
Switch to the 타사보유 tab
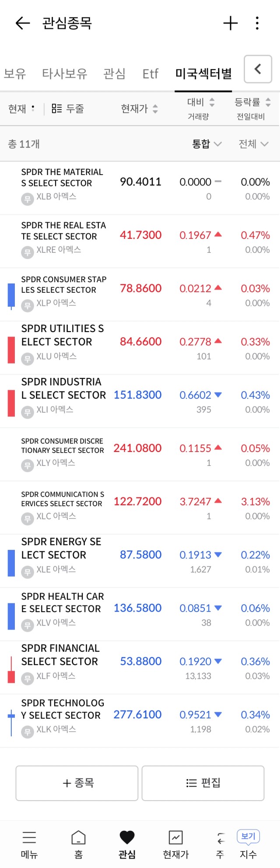click(64, 73)
